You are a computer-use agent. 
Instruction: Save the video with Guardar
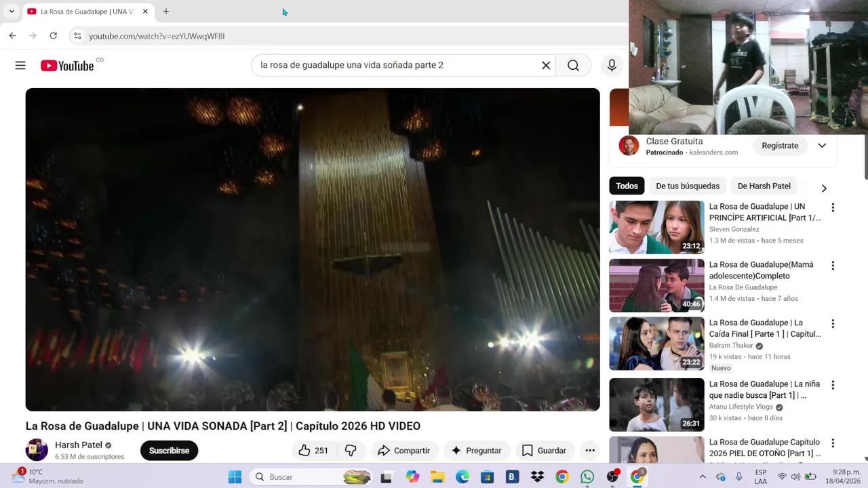click(x=544, y=451)
